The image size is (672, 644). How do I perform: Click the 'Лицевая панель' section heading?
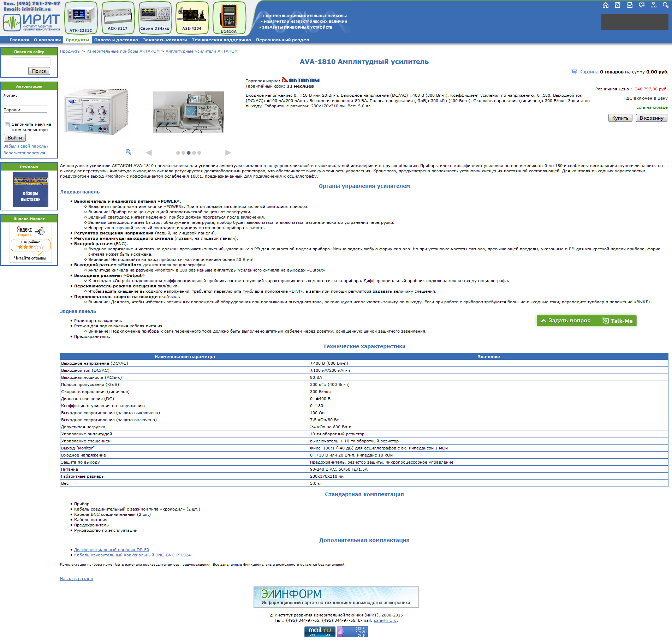coord(80,192)
